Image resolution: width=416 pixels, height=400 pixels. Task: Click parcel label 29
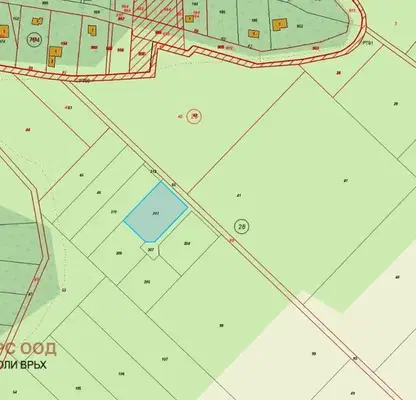(x=396, y=104)
